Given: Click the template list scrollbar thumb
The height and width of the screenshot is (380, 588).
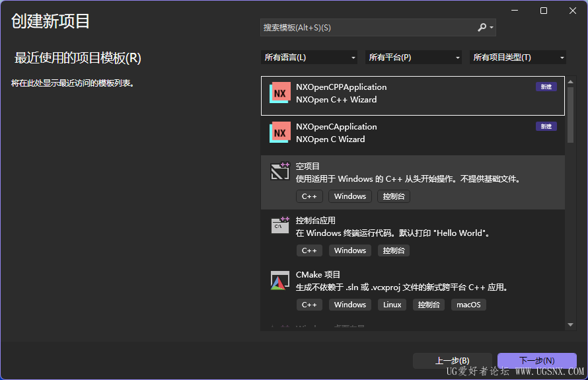Looking at the screenshot, I should point(570,115).
